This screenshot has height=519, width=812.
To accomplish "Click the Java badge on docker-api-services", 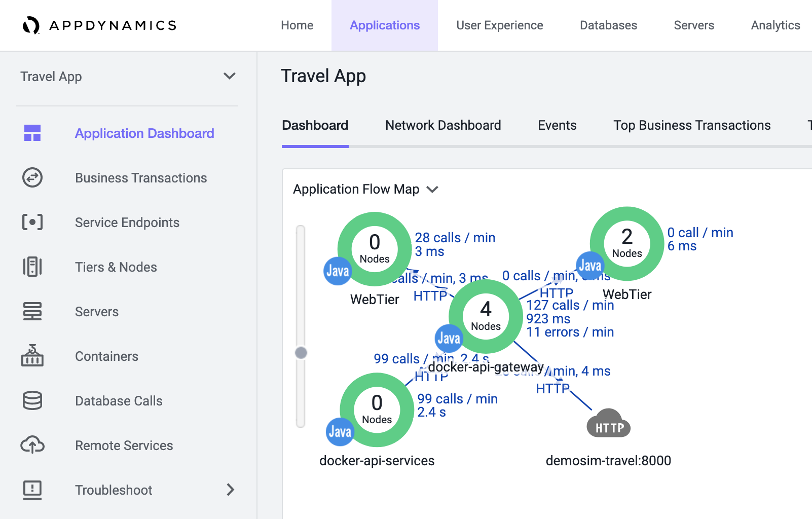I will (340, 432).
